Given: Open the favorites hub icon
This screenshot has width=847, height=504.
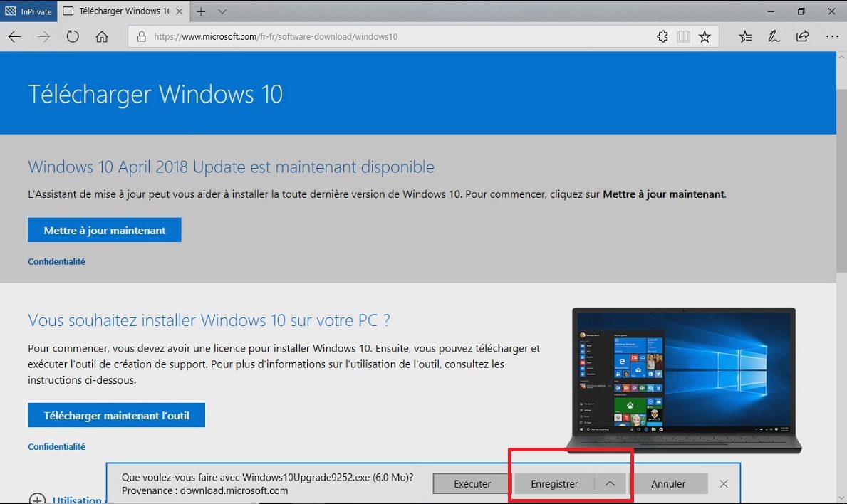Looking at the screenshot, I should [745, 37].
